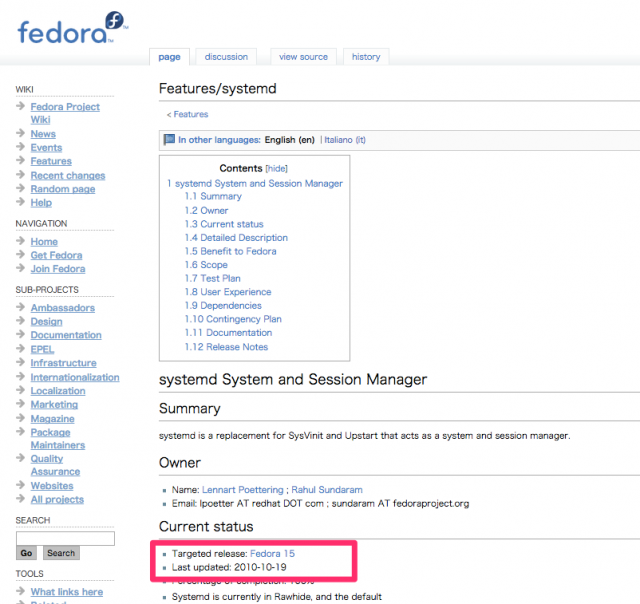
Task: Jump to 1.4 Detailed Description
Action: pos(236,238)
